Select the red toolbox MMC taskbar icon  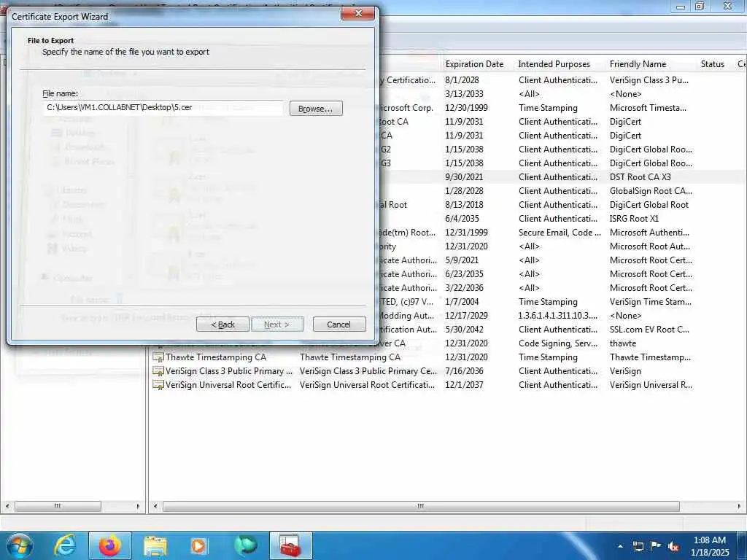290,545
